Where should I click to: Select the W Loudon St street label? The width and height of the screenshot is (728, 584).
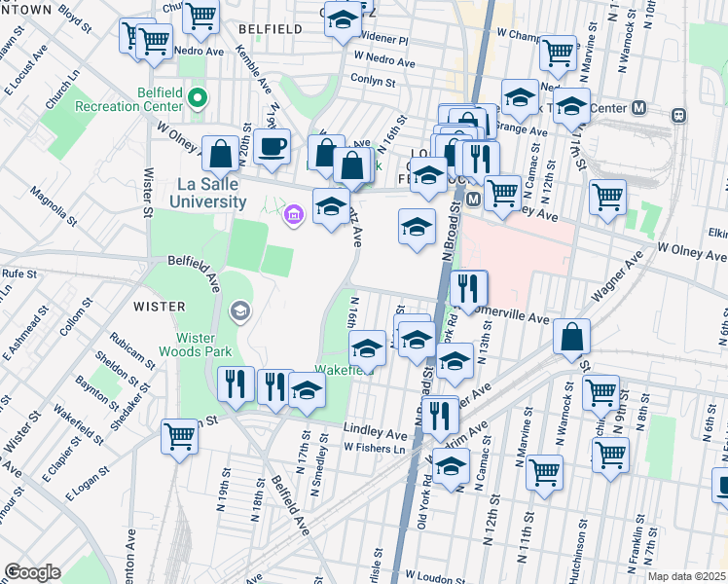coord(435,577)
